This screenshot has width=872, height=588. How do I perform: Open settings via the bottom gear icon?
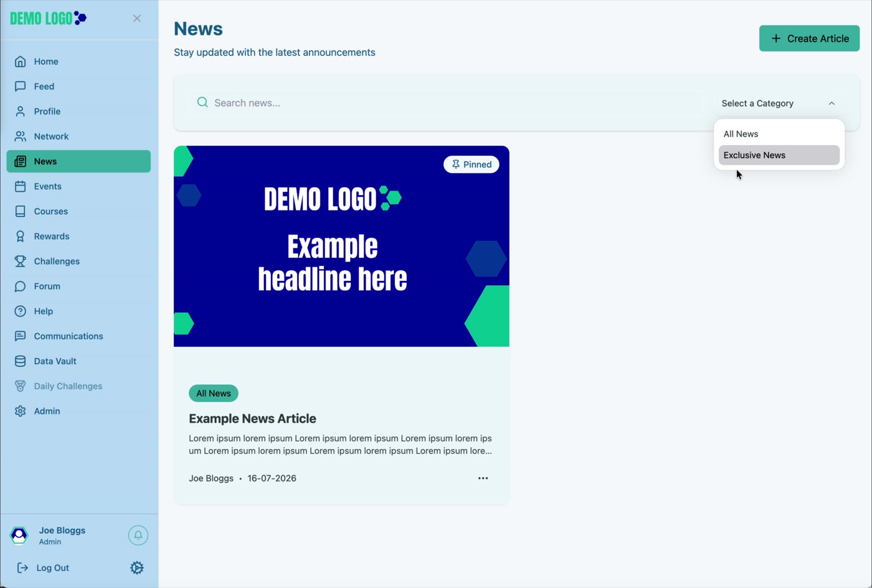(x=137, y=567)
